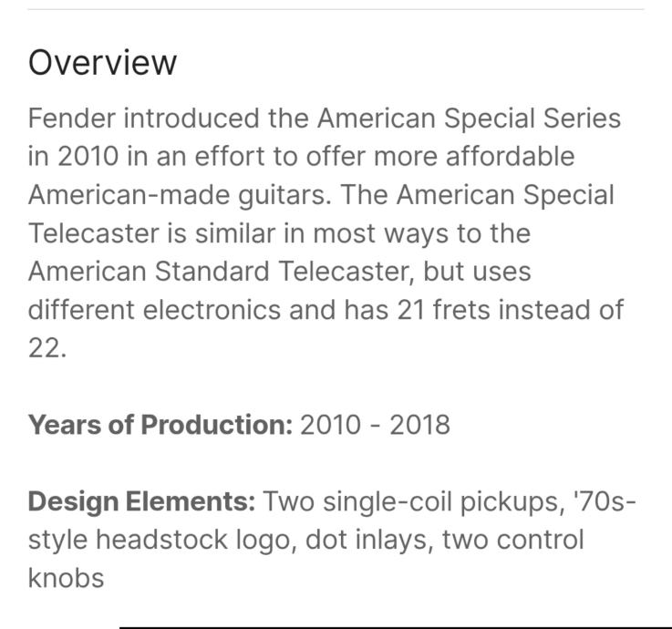Click the word 'knobs'
Image resolution: width=672 pixels, height=629 pixels.
pyautogui.click(x=66, y=578)
